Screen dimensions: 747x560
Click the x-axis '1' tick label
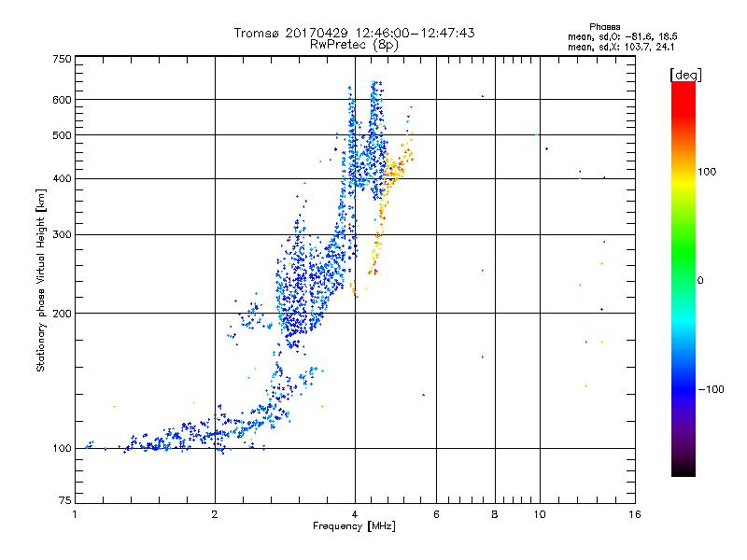click(x=75, y=514)
